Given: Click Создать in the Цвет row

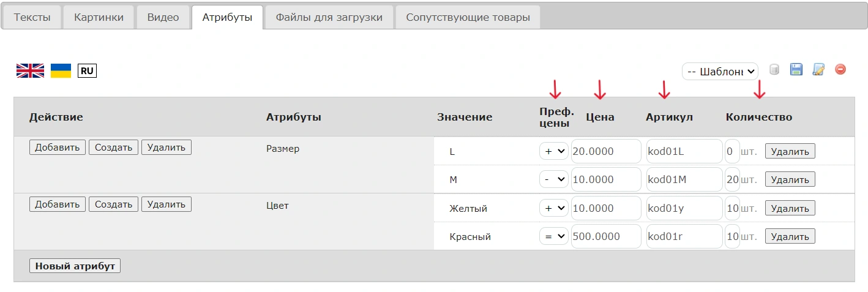Looking at the screenshot, I should [x=114, y=204].
